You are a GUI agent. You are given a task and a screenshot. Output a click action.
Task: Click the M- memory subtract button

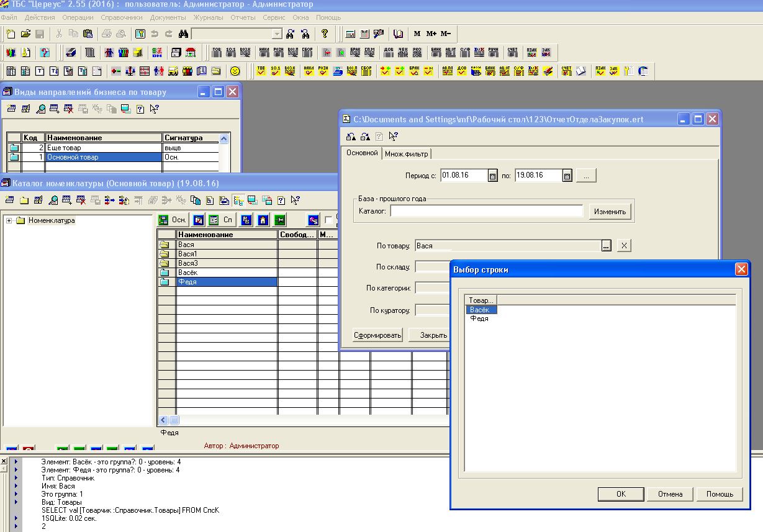pyautogui.click(x=446, y=34)
